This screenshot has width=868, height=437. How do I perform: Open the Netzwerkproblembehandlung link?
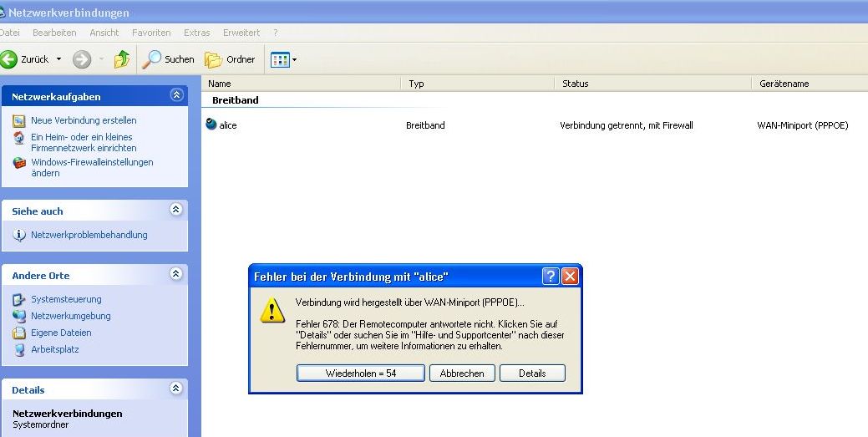[89, 235]
